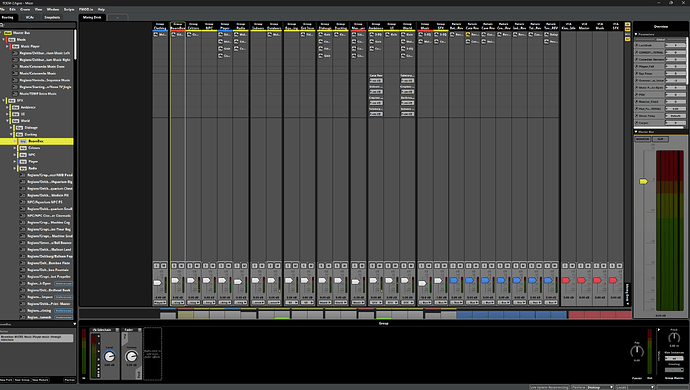Click the New Return button
The width and height of the screenshot is (690, 390).
(40, 380)
